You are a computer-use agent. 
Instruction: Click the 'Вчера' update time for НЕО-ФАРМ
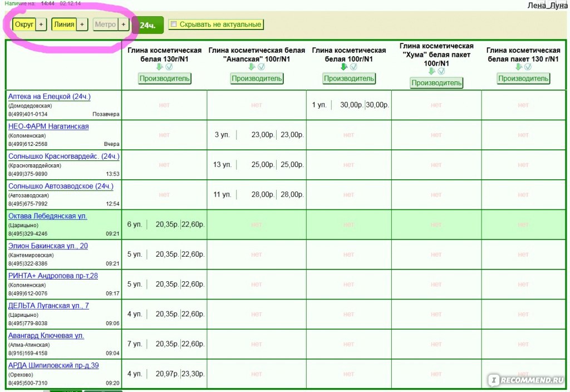click(111, 144)
